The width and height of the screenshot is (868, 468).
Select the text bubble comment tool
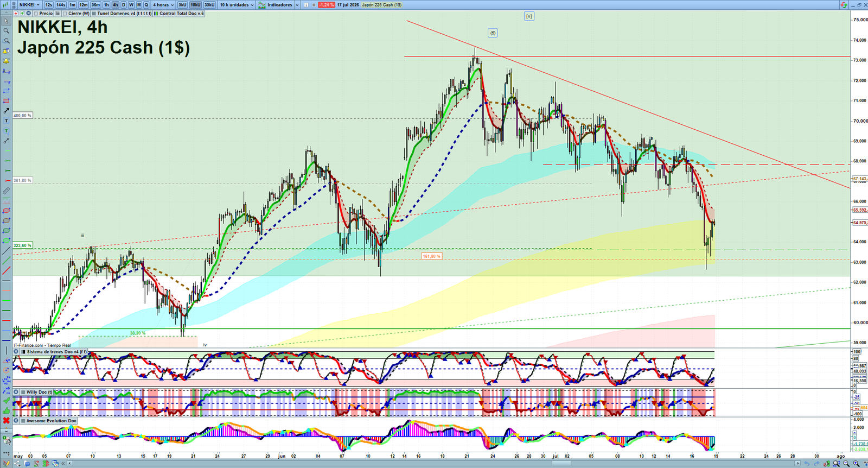[7, 131]
